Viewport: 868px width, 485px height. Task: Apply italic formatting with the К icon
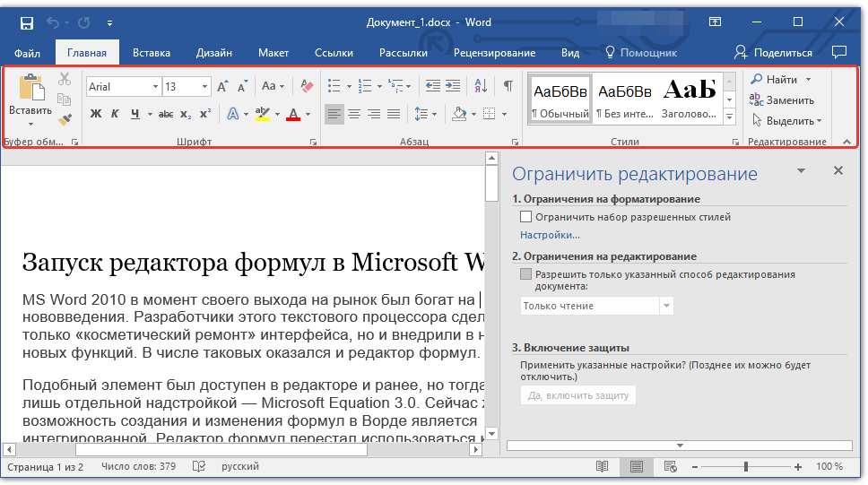115,114
